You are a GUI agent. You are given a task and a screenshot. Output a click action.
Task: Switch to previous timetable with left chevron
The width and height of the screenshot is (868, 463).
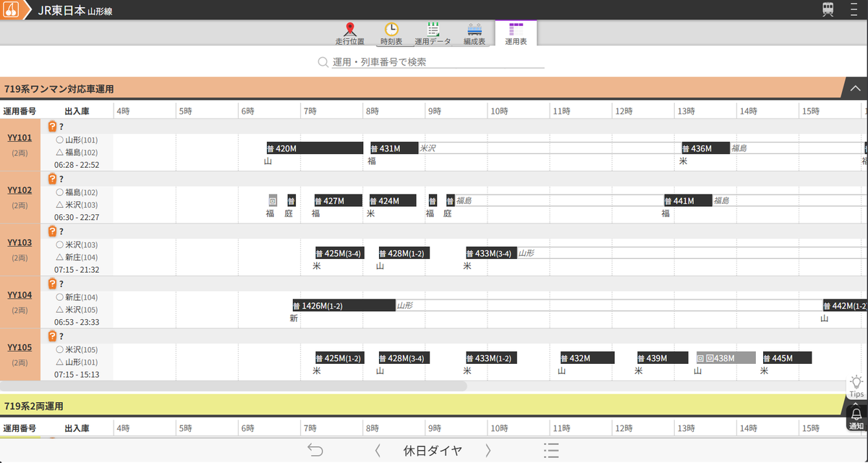(377, 450)
